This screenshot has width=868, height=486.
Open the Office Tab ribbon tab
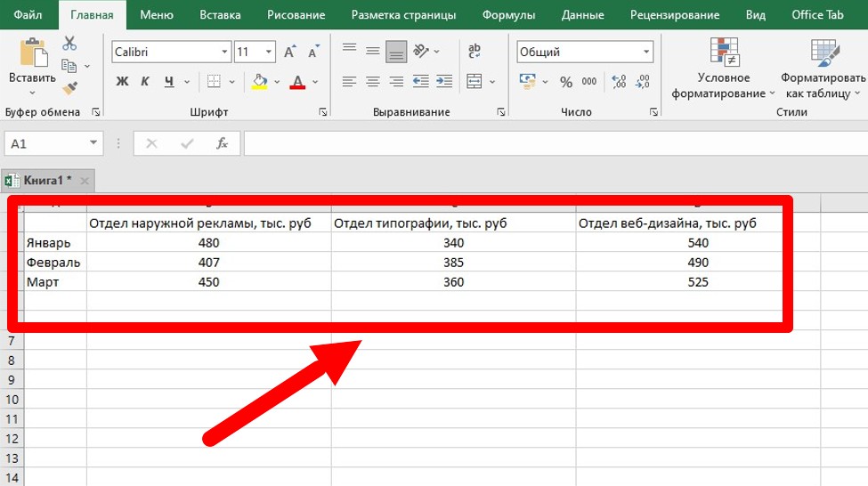click(x=817, y=15)
